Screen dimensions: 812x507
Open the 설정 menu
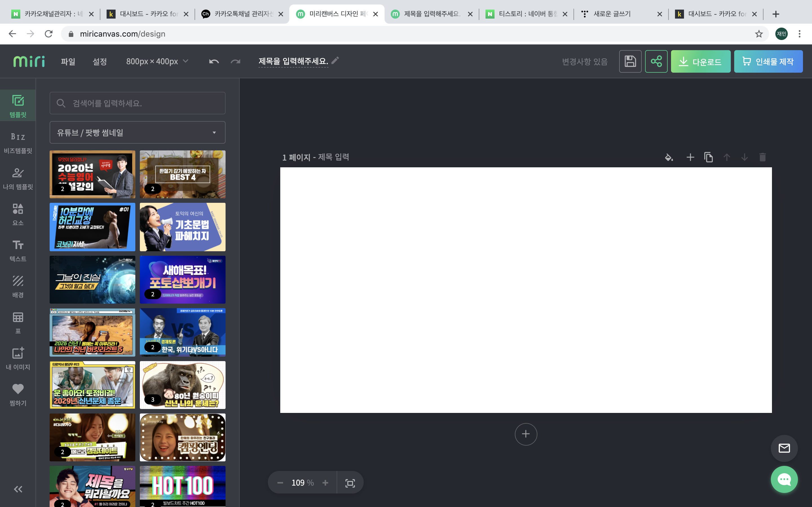click(x=100, y=62)
